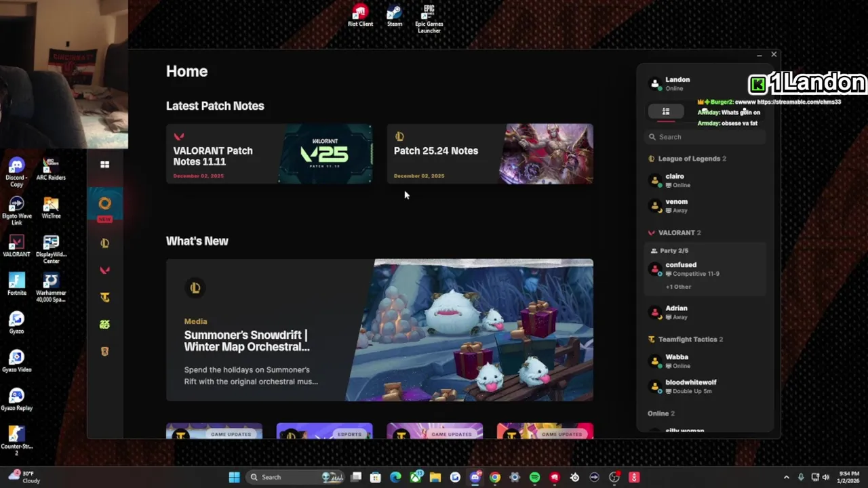Select the orange ring NEW sidebar icon
The width and height of the screenshot is (868, 488).
[x=104, y=205]
